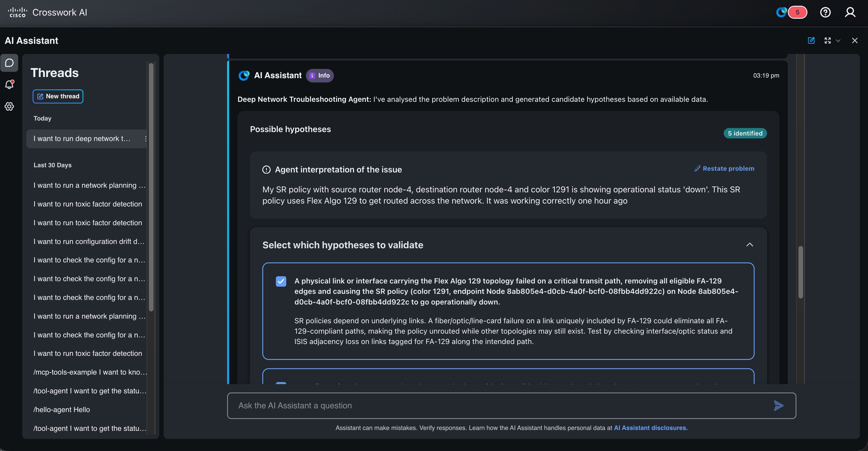Open the settings gear in left sidebar
Viewport: 868px width, 451px height.
(10, 106)
